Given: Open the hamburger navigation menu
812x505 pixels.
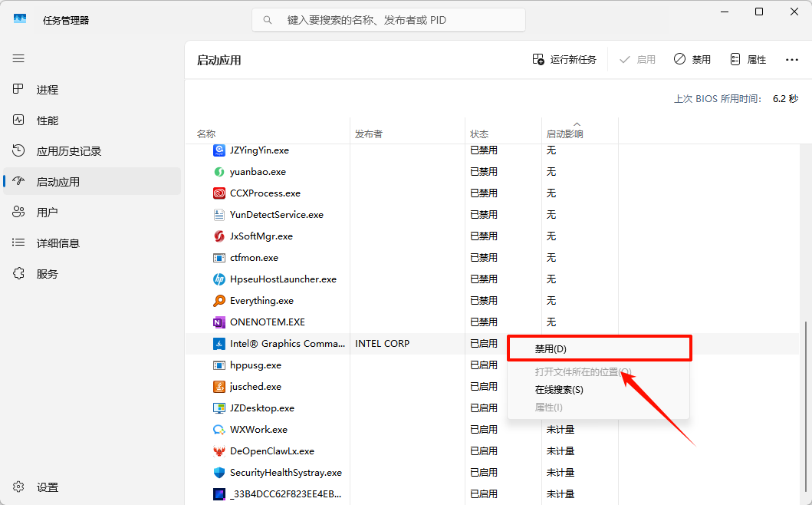Looking at the screenshot, I should (18, 58).
